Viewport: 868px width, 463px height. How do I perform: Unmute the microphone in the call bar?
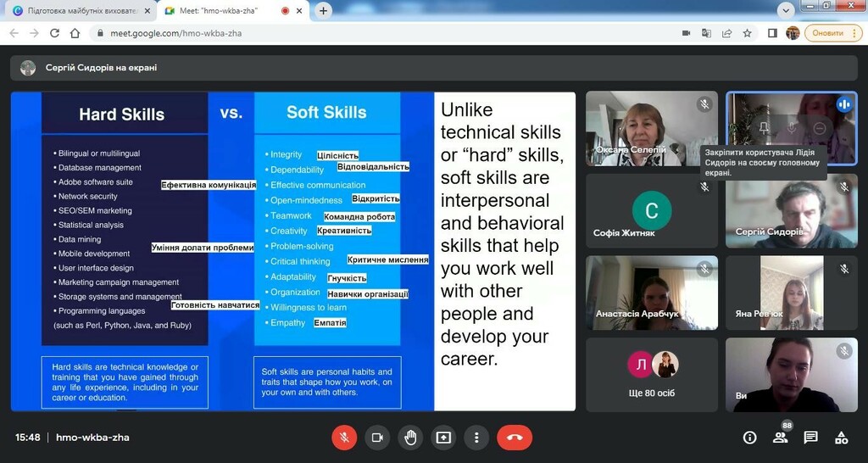pos(344,438)
